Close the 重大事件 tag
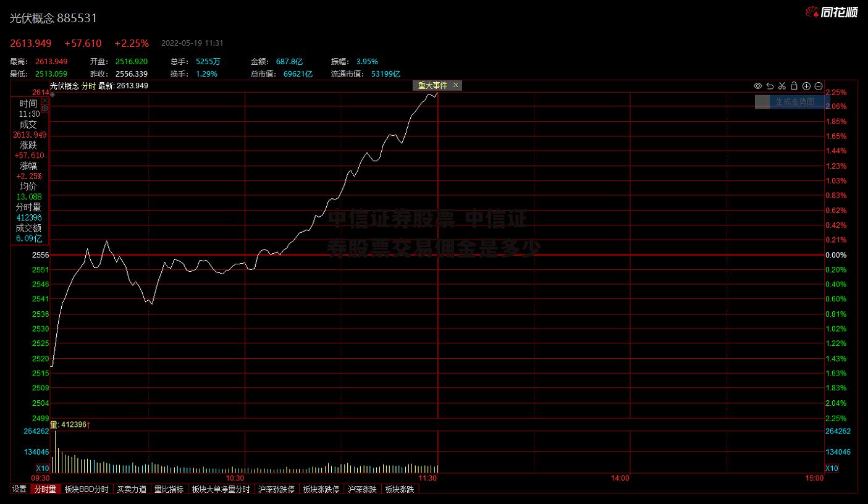 point(456,85)
